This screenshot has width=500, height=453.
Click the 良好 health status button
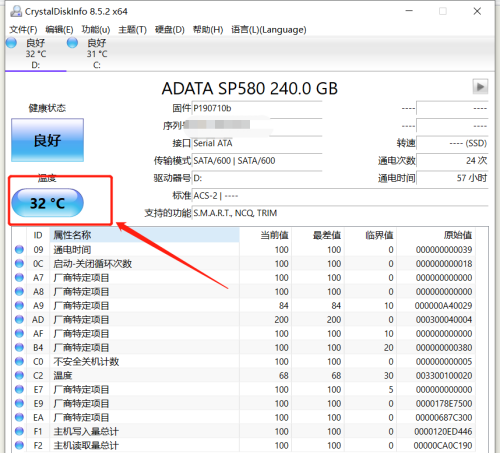pos(47,140)
